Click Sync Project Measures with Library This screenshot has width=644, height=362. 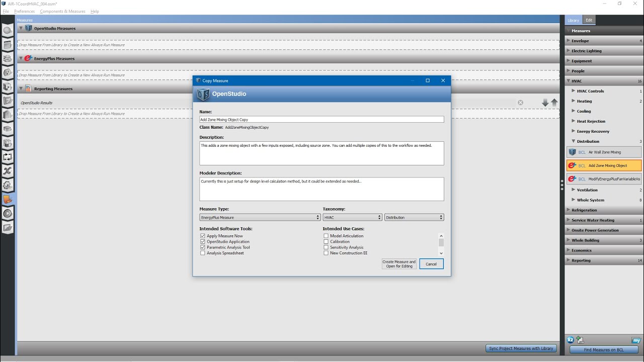(x=521, y=348)
